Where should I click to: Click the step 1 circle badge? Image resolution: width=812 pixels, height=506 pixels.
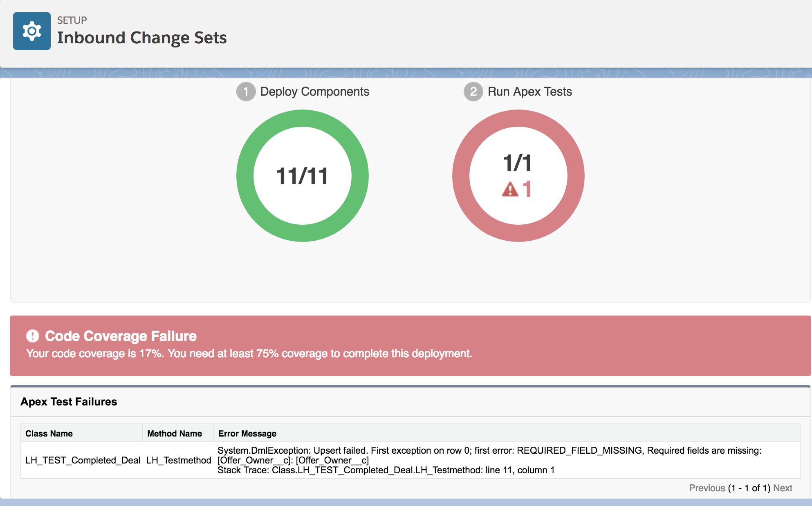[x=246, y=92]
